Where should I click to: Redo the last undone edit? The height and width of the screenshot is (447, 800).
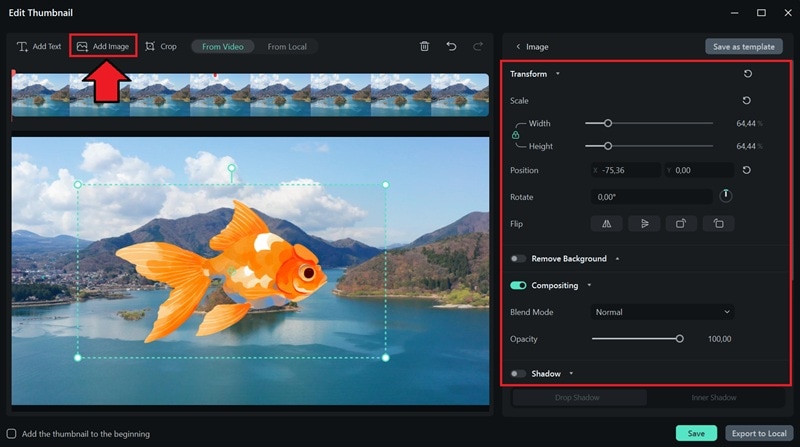(x=478, y=46)
